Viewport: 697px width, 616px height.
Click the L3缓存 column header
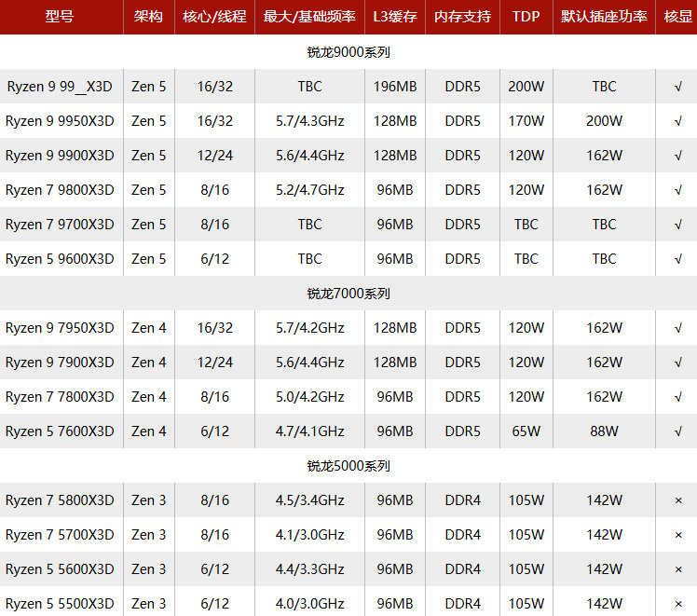click(x=395, y=17)
